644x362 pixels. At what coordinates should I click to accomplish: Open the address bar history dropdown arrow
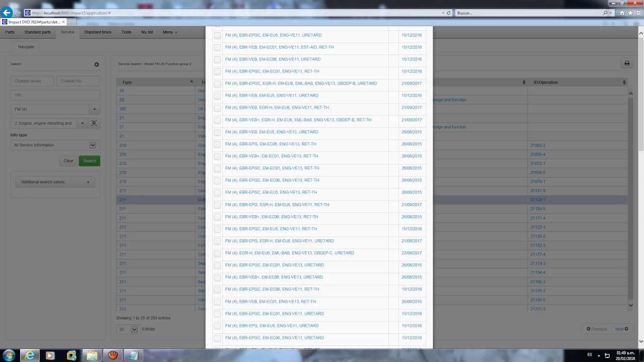443,13
